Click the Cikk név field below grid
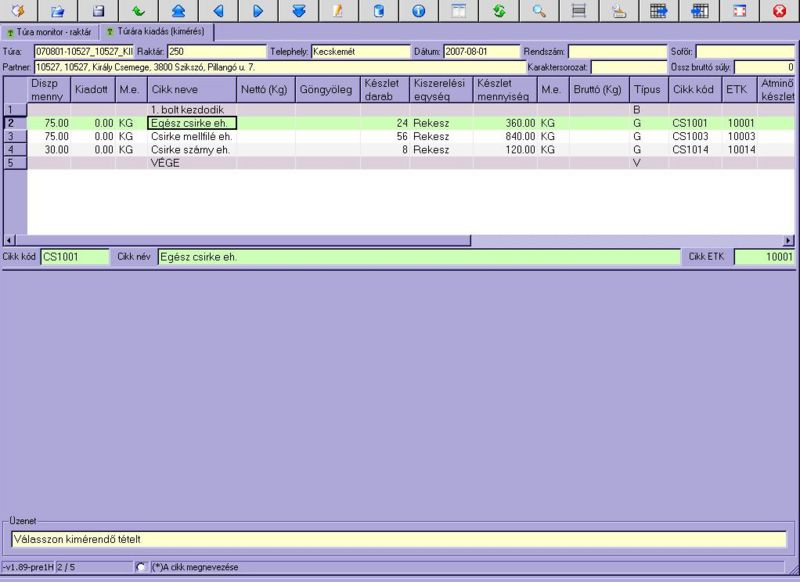The image size is (800, 582). click(419, 257)
